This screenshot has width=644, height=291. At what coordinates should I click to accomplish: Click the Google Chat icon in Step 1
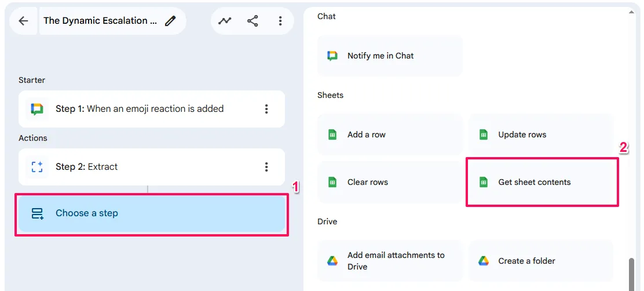tap(37, 109)
